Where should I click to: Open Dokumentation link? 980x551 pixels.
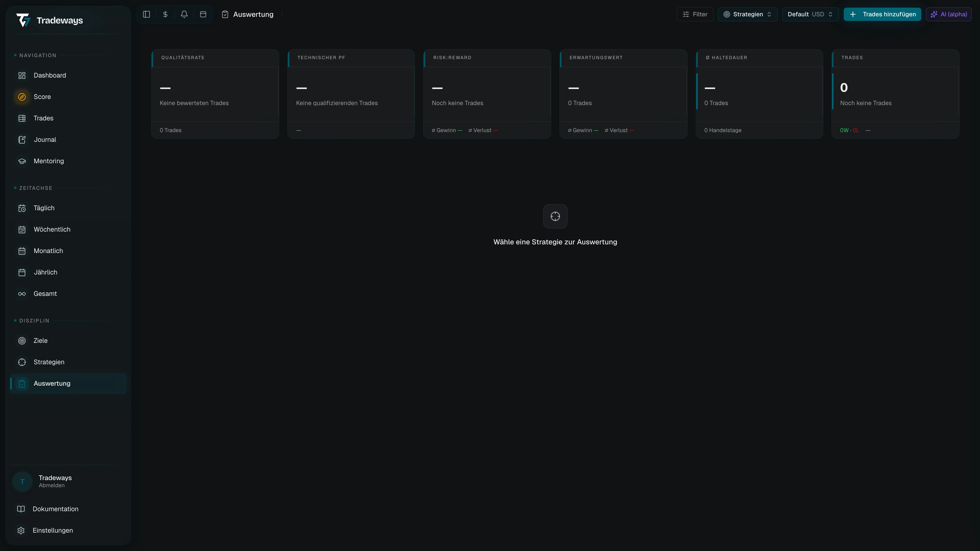(x=68, y=509)
